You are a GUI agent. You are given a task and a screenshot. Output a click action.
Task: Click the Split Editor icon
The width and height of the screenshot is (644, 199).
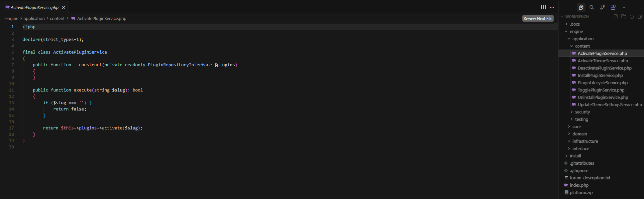[x=543, y=7]
